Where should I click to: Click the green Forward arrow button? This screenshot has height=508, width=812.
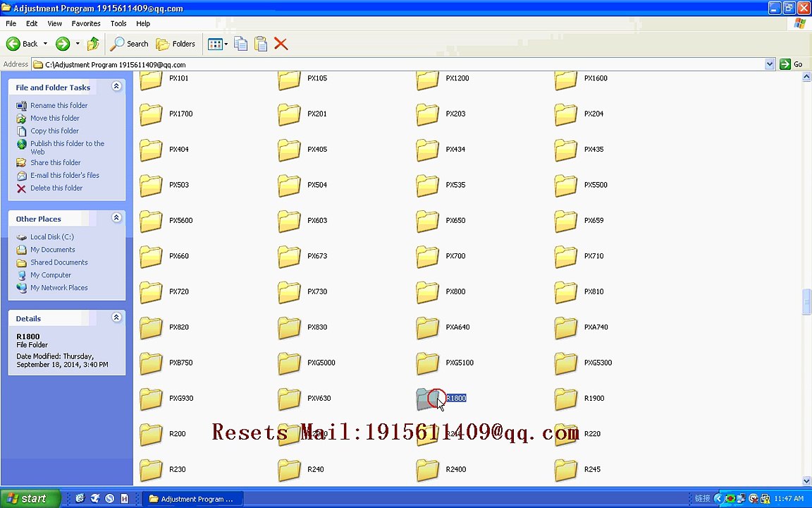click(x=63, y=44)
